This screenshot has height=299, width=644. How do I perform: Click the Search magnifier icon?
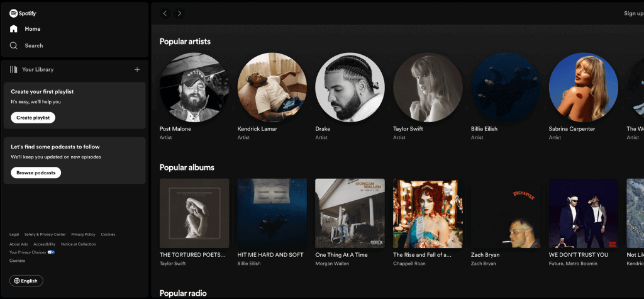click(x=14, y=46)
